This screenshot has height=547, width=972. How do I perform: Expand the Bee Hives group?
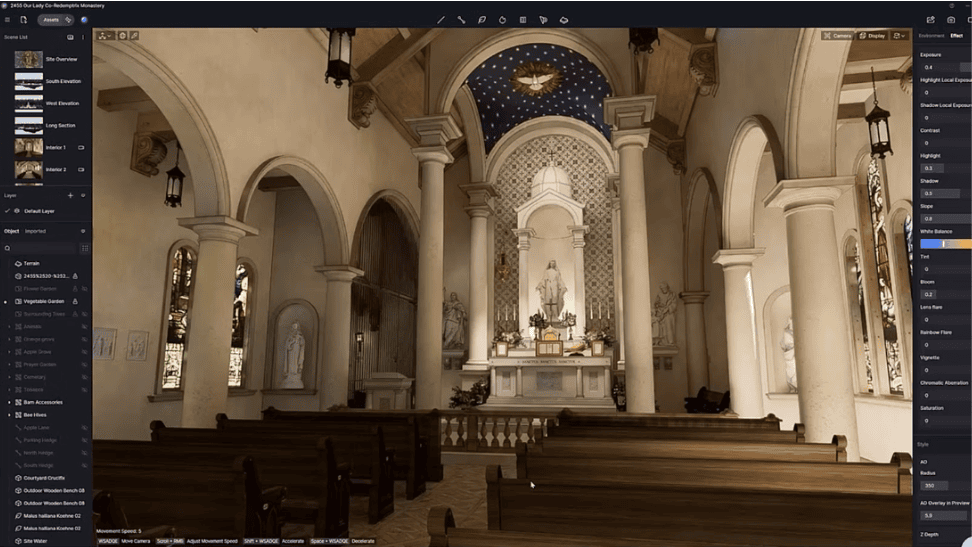tap(10, 414)
